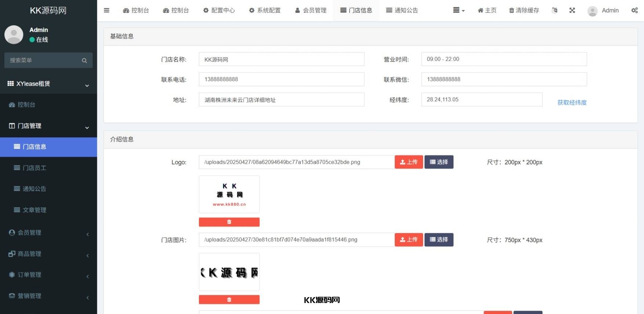Image resolution: width=644 pixels, height=314 pixels.
Task: Go to 主页 home link
Action: pos(487,10)
